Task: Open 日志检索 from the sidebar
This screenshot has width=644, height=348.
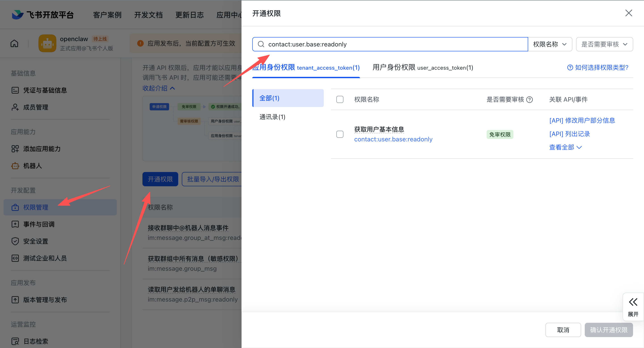Action: click(36, 341)
